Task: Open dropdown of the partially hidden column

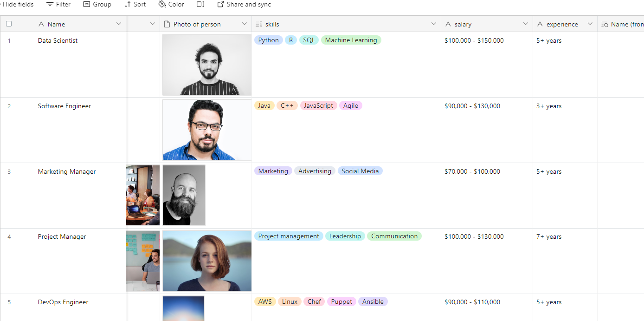Action: coord(153,24)
